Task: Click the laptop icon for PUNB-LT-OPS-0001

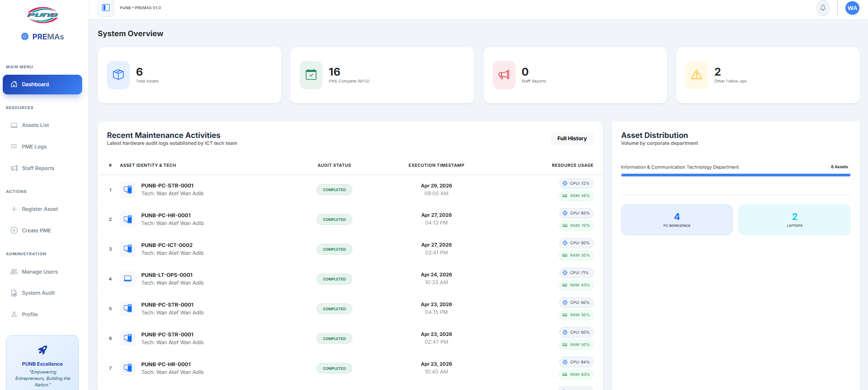Action: pyautogui.click(x=128, y=279)
